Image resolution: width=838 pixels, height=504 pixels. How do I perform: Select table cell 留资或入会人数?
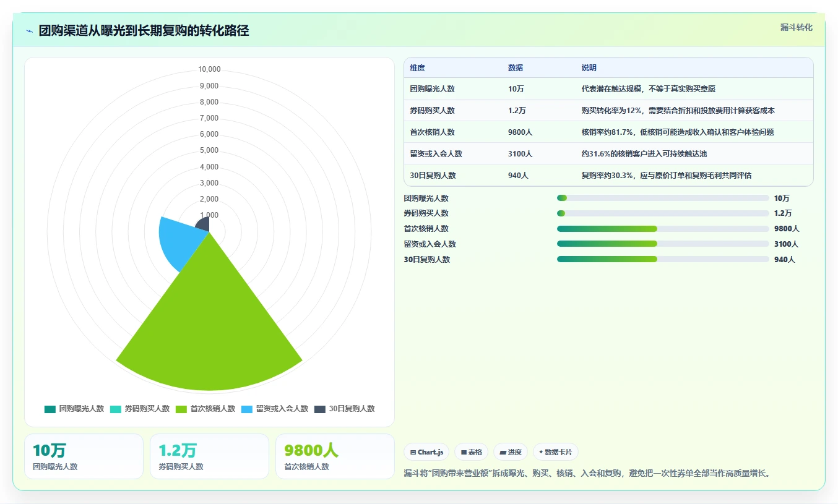(436, 154)
